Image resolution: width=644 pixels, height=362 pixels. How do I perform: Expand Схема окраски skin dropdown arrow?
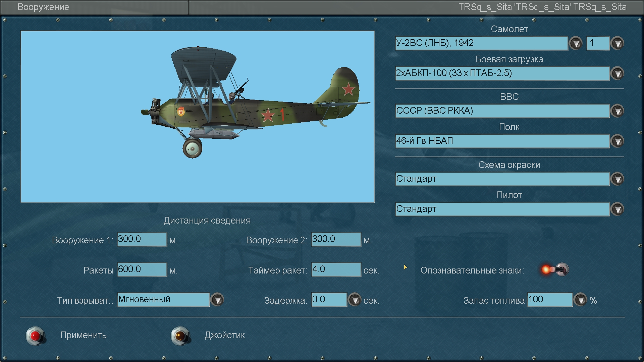617,179
